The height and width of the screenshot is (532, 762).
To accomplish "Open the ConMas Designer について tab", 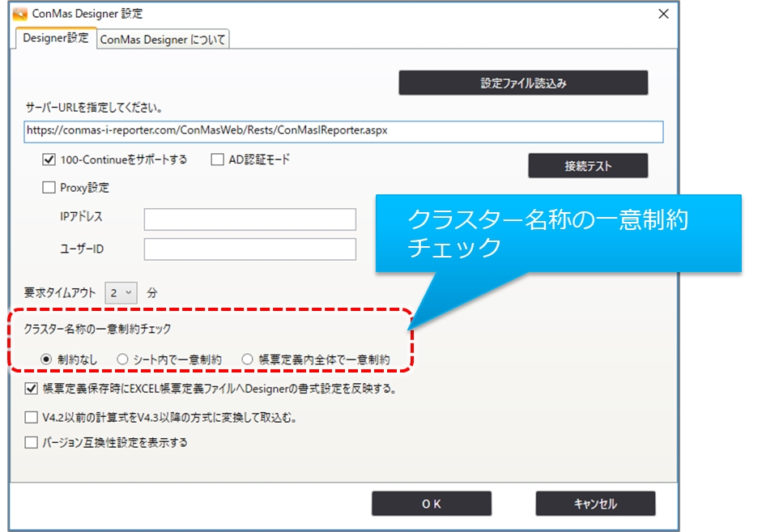I will 163,40.
